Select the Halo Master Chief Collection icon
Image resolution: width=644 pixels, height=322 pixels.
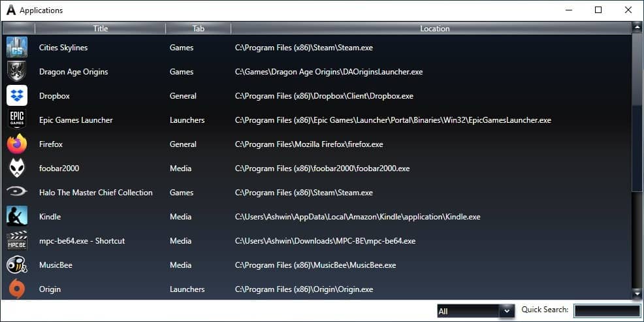pos(17,191)
